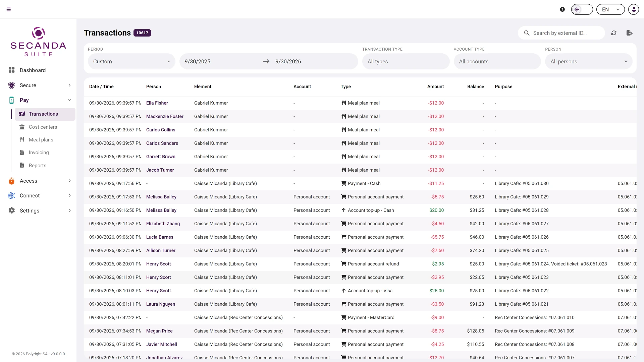The height and width of the screenshot is (362, 644).
Task: Click the Secanda Suite logo
Action: [x=38, y=42]
